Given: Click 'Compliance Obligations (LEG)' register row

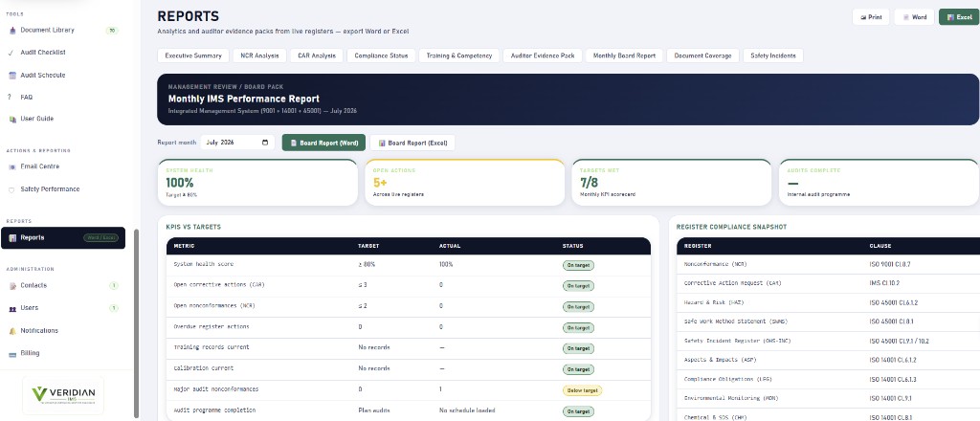Looking at the screenshot, I should tap(828, 380).
